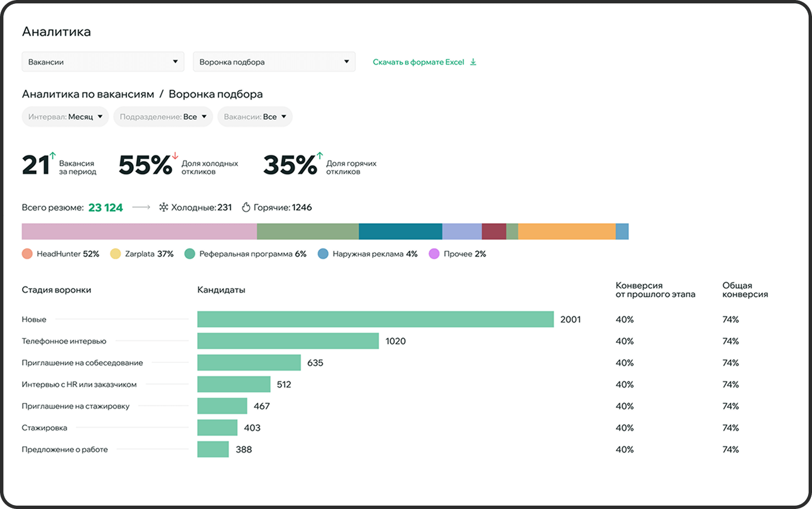Click the green up arrow beside 21

[53, 155]
